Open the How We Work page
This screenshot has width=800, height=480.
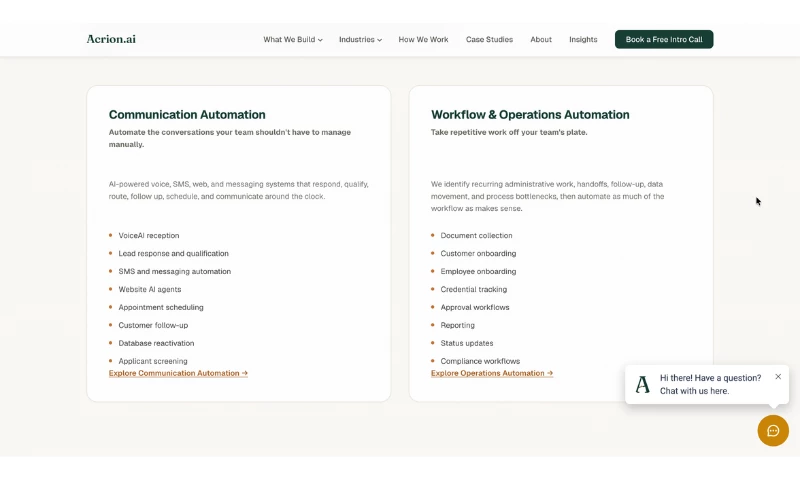pos(423,39)
